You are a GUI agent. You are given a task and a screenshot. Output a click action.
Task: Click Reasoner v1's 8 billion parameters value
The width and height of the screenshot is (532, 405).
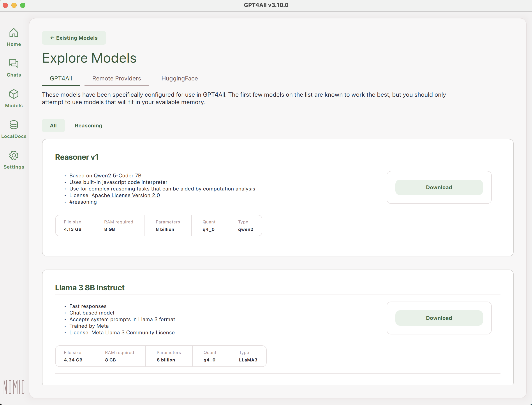click(x=165, y=229)
